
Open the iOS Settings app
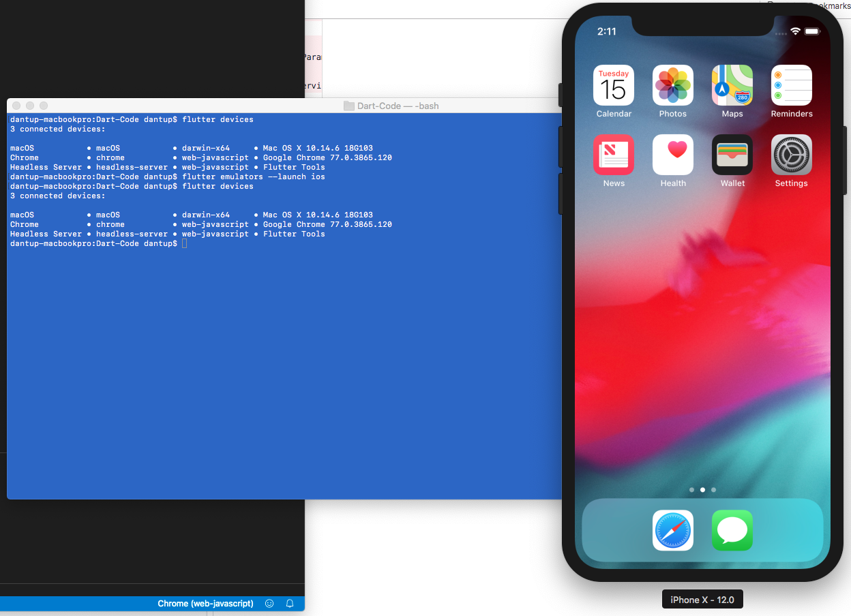click(792, 155)
